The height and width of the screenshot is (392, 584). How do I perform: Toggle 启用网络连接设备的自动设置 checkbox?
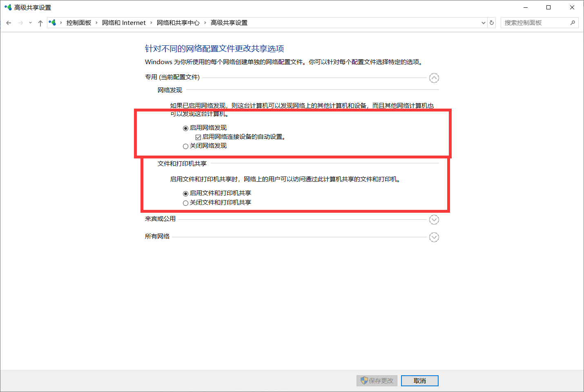click(198, 137)
